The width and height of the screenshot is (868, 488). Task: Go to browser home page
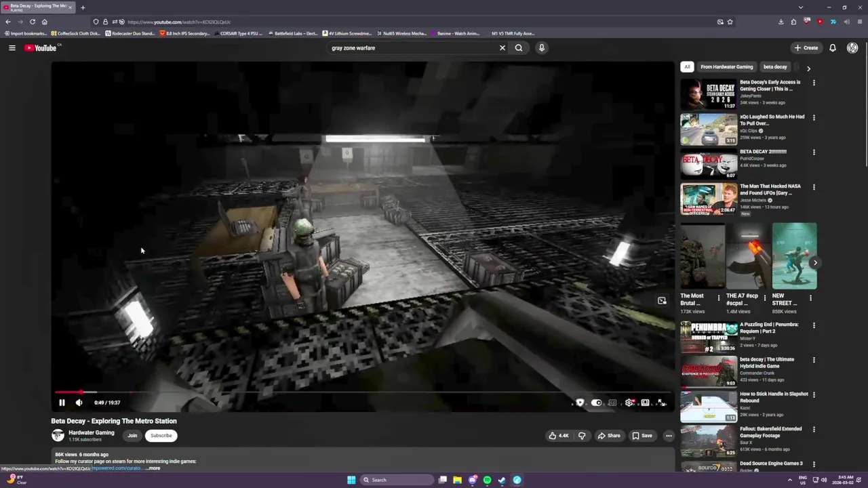pos(45,22)
